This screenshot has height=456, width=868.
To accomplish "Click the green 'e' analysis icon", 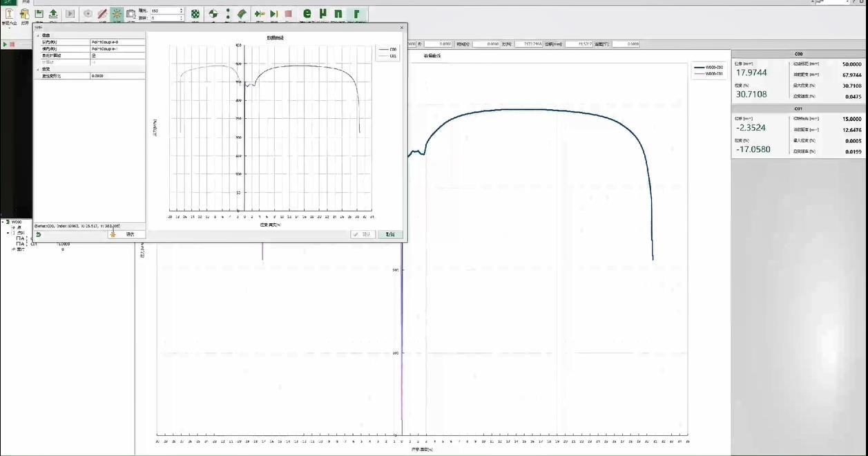I will point(307,14).
